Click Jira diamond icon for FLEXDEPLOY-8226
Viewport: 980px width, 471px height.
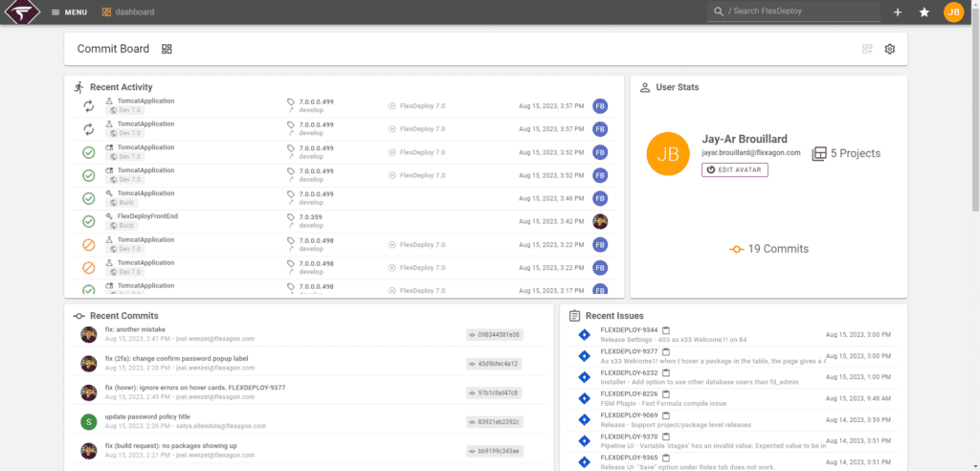coord(585,398)
